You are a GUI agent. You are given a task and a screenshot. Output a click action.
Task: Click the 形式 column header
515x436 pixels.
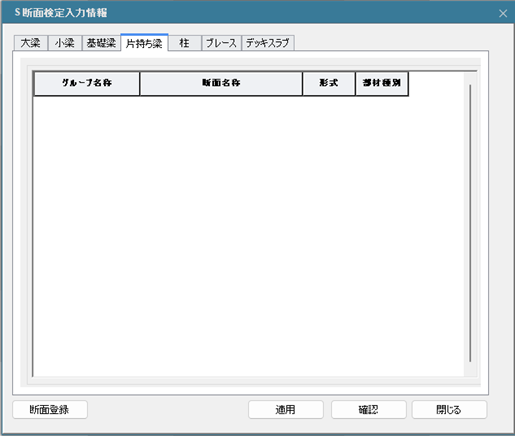[x=329, y=83]
